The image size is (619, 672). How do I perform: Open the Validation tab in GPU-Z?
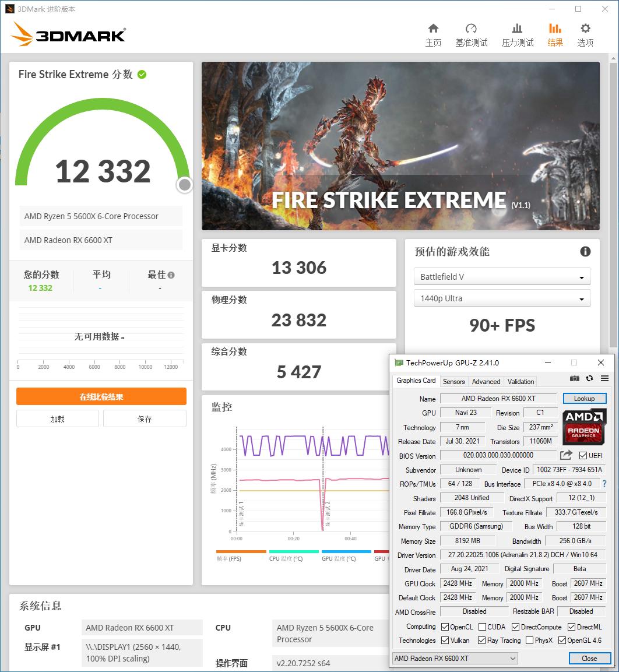click(520, 381)
